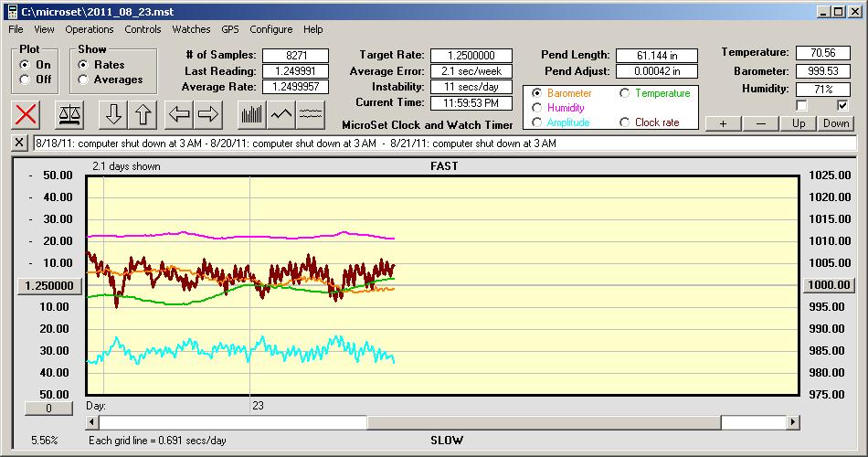
Task: Click the Pend Length value field
Action: (x=657, y=56)
